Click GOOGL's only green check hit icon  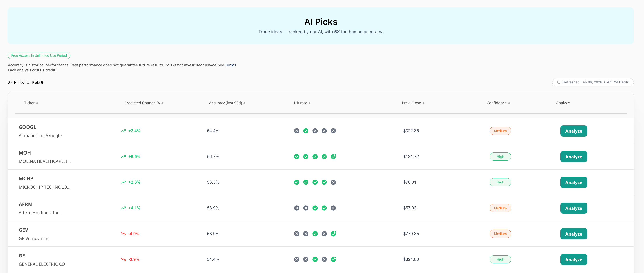click(305, 131)
